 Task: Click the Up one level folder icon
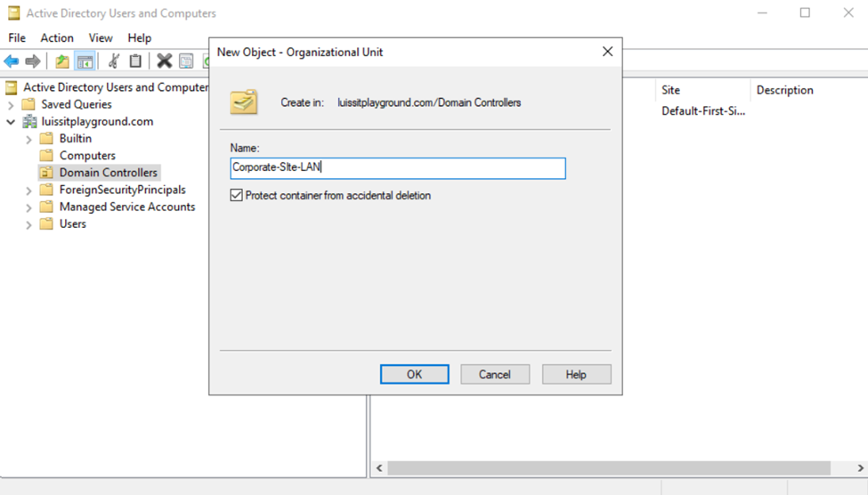pyautogui.click(x=62, y=61)
